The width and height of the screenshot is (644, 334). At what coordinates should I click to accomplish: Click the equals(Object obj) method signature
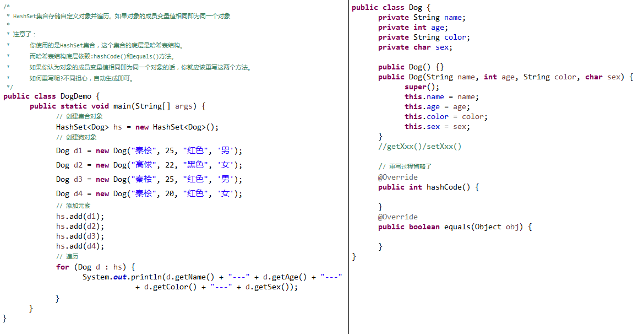pos(455,227)
